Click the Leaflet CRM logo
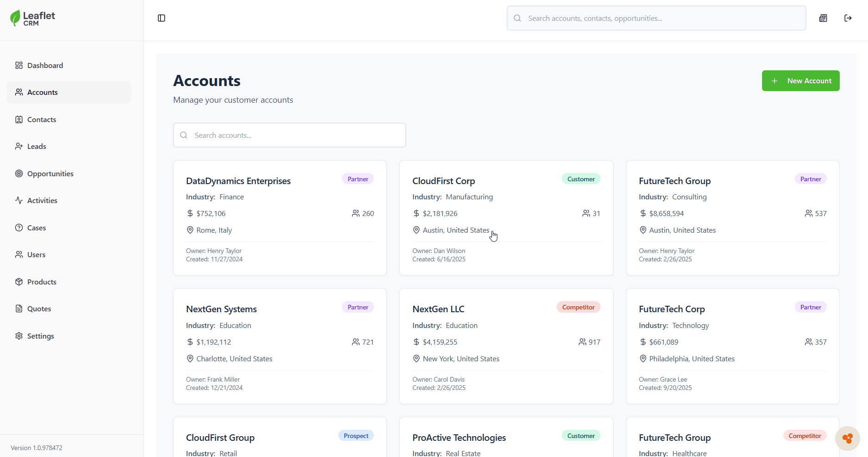Image resolution: width=868 pixels, height=457 pixels. tap(32, 18)
